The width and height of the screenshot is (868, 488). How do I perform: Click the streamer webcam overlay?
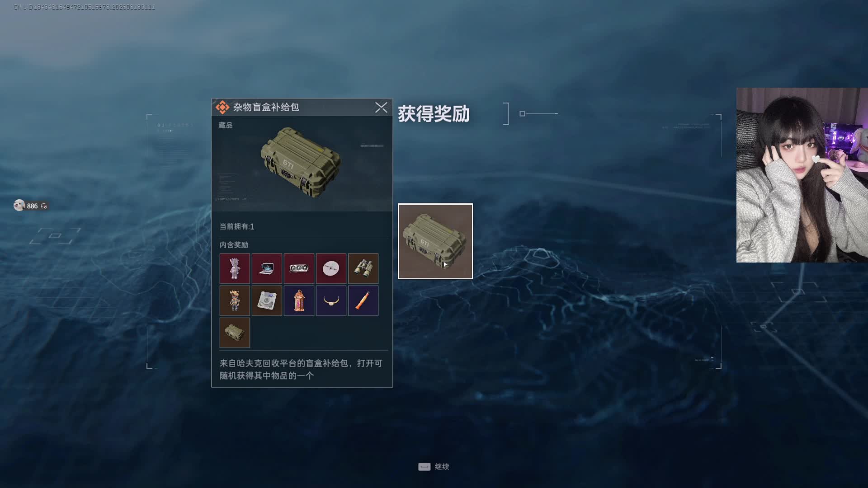[x=802, y=175]
